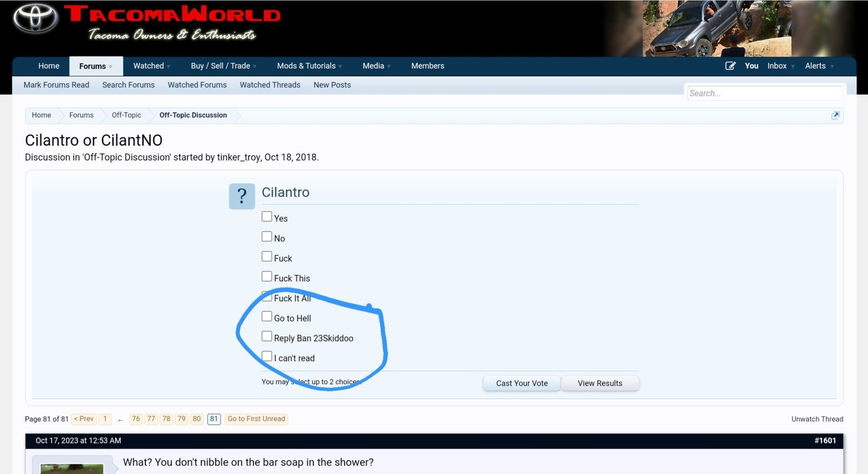
Task: Expand the Watched menu dropdown arrow
Action: click(x=169, y=67)
